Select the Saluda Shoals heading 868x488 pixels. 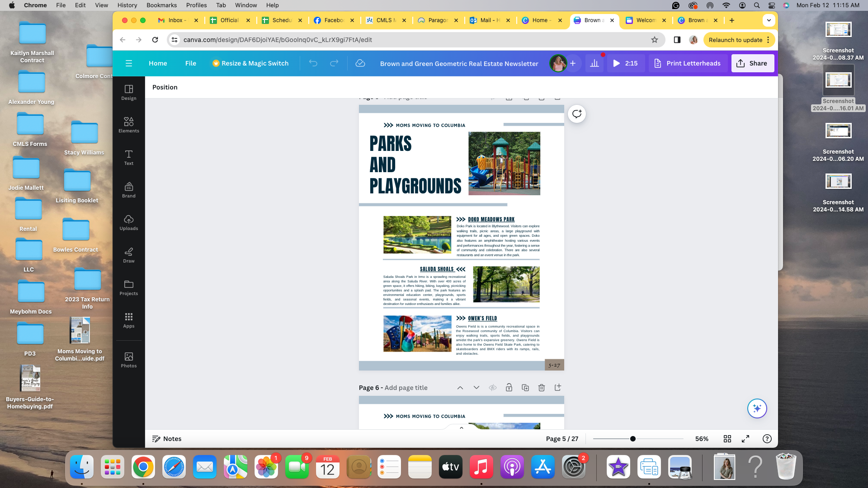click(x=436, y=269)
